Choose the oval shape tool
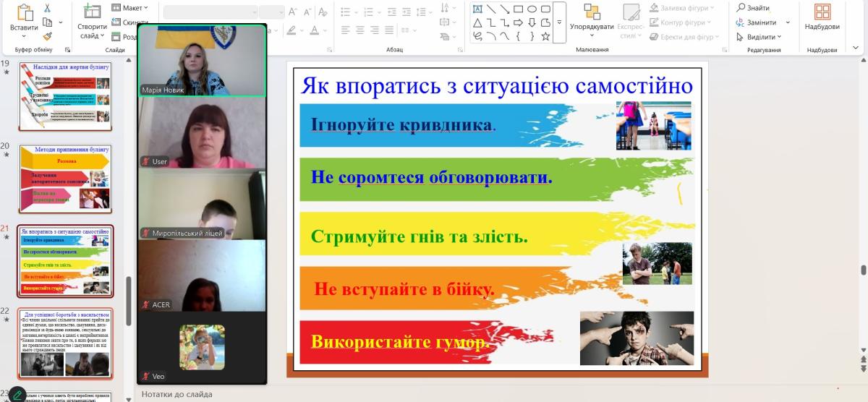Screen dimensions: 868x402 pyautogui.click(x=532, y=9)
